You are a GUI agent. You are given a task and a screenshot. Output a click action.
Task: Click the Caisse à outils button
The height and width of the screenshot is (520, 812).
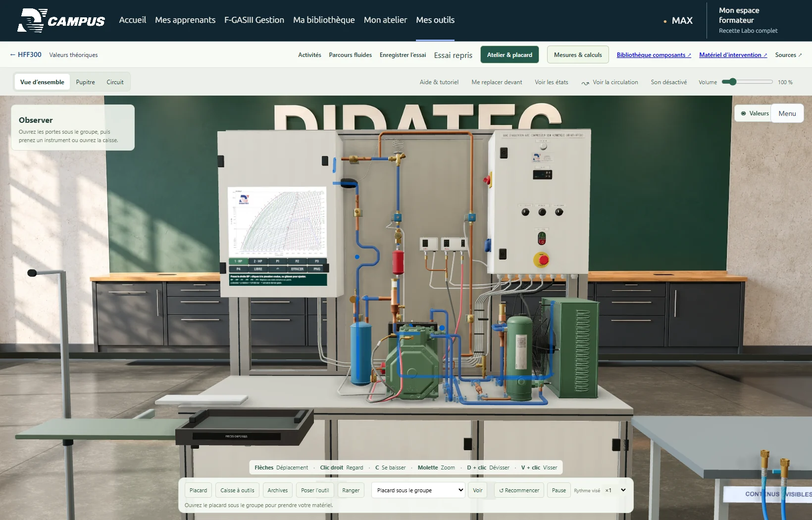point(237,490)
